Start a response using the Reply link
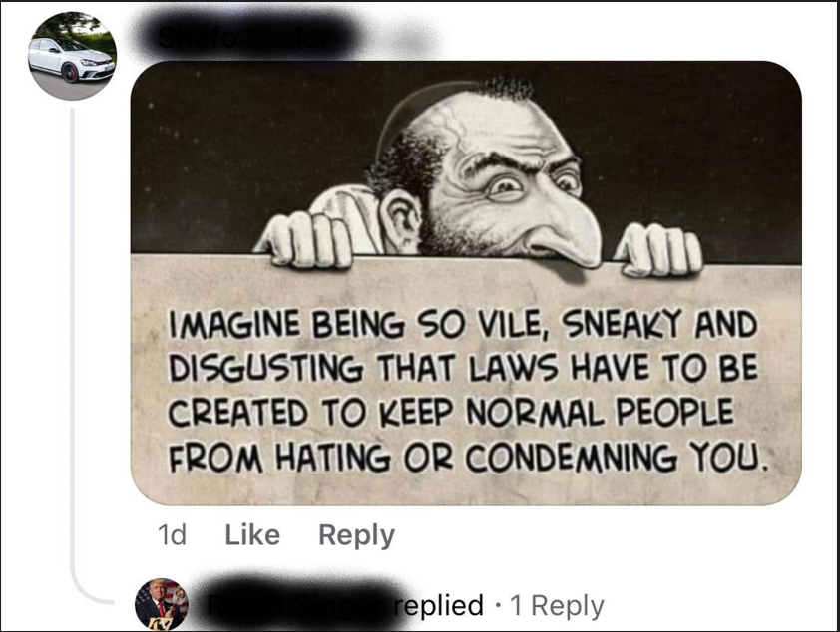840x632 pixels. pyautogui.click(x=356, y=535)
